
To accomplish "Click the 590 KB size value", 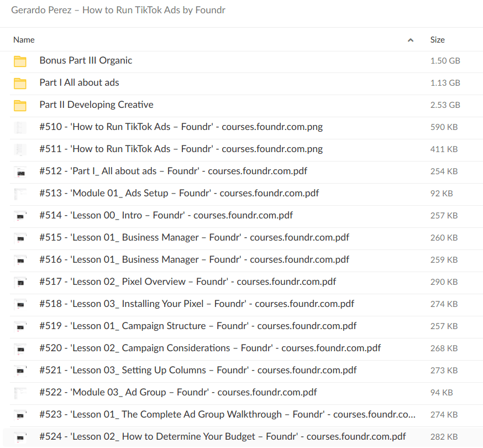I will (444, 127).
